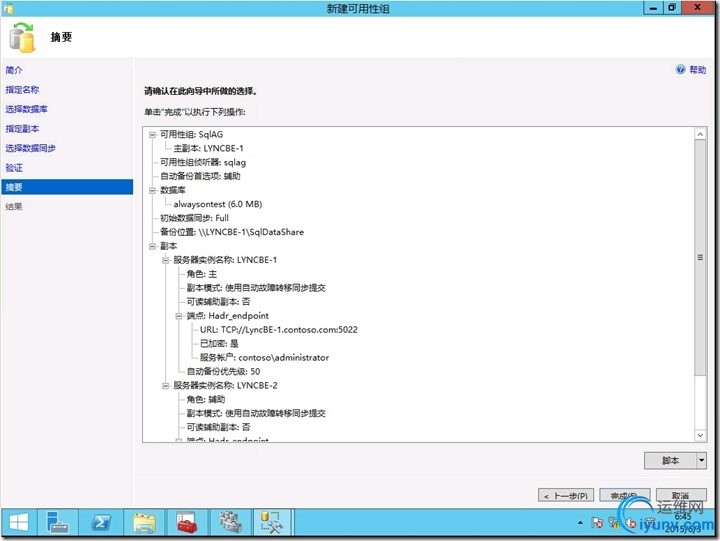Select the 角色: 主 row

point(202,274)
